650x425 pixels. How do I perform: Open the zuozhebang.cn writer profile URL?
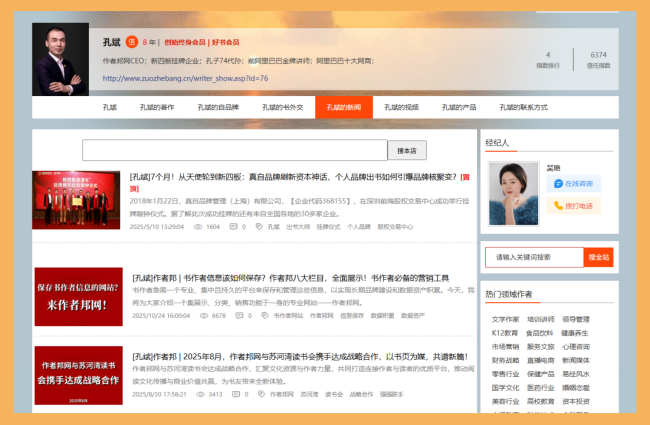click(x=185, y=77)
